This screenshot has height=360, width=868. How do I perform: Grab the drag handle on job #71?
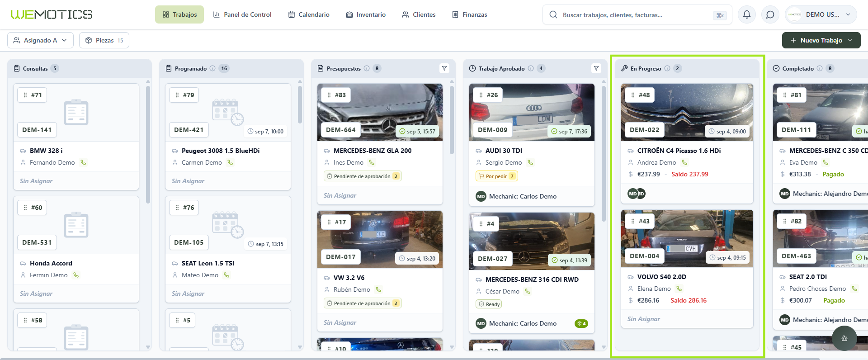pyautogui.click(x=25, y=95)
